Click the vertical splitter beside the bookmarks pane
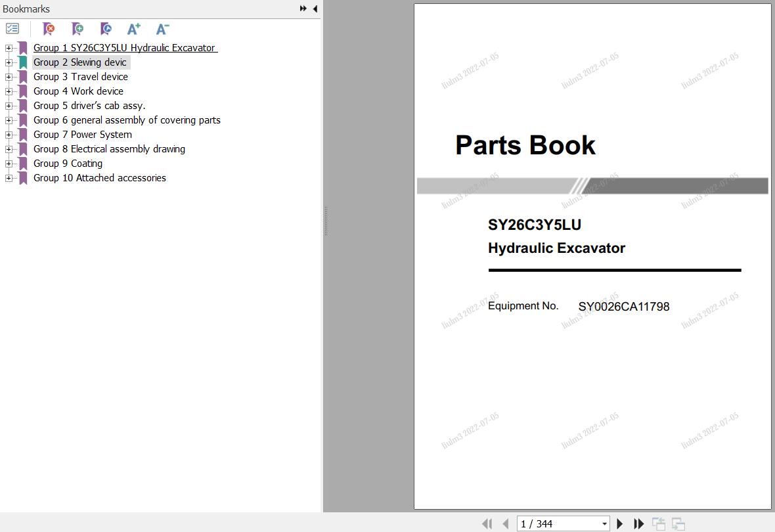This screenshot has width=775, height=532. pos(325,220)
